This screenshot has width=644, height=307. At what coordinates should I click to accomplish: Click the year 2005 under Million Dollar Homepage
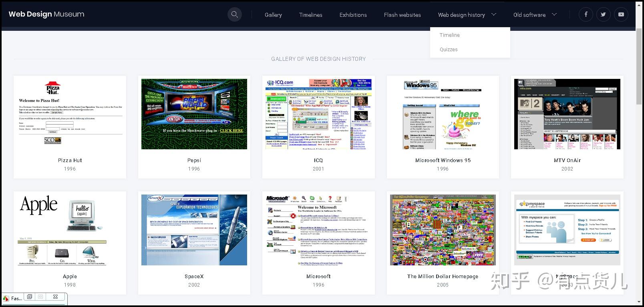pos(443,285)
